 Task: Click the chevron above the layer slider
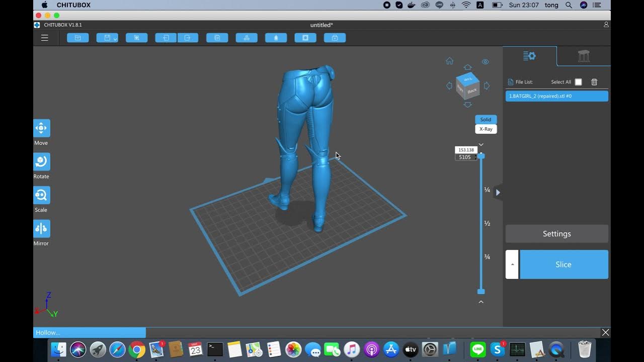coord(481,144)
